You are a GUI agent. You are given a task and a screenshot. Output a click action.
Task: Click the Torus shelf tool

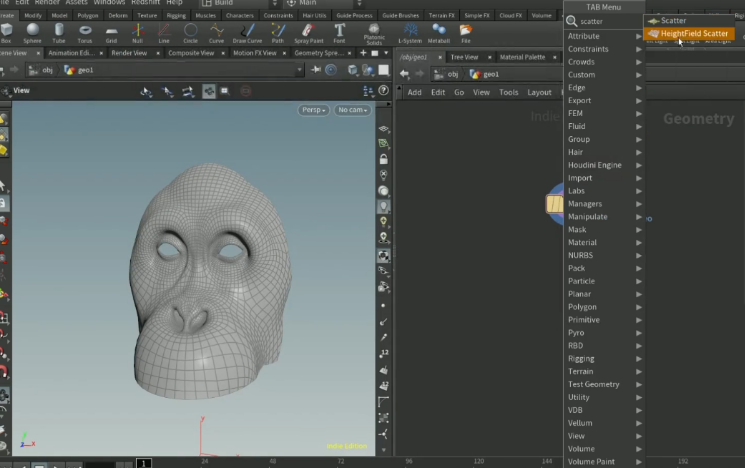coord(85,31)
